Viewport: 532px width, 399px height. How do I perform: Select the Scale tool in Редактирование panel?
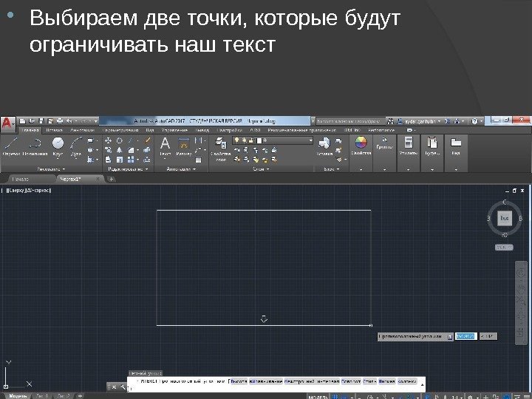(x=120, y=159)
